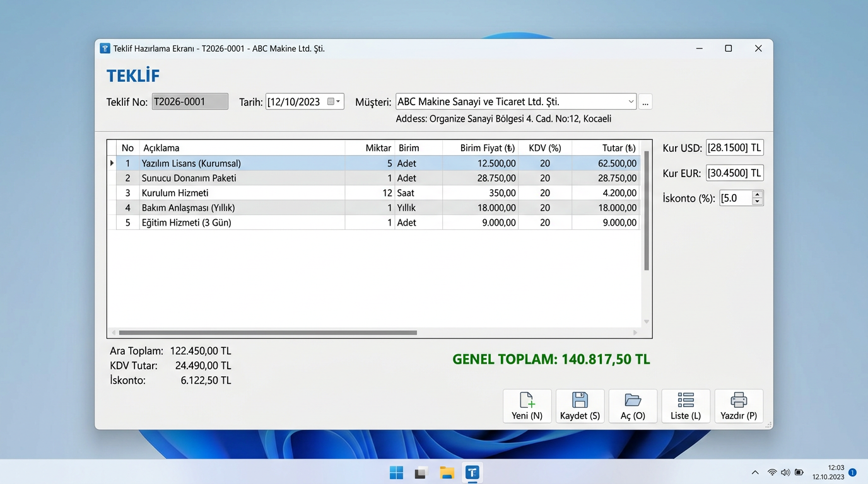Click the Kur EUR exchange rate field

(735, 173)
